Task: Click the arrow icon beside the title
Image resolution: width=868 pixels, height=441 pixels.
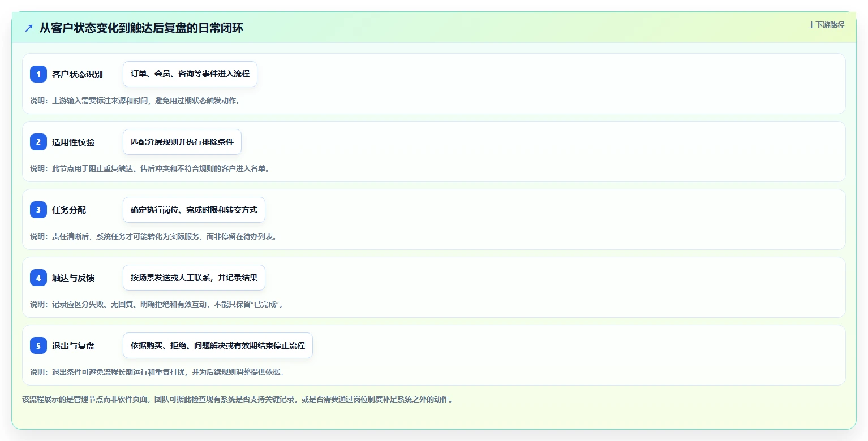Action: tap(29, 28)
